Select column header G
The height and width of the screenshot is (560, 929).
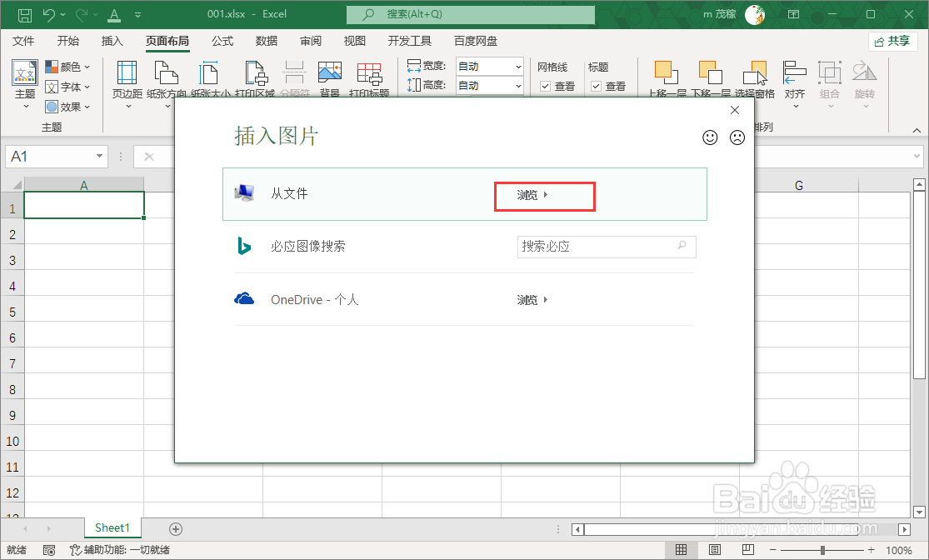(x=799, y=186)
